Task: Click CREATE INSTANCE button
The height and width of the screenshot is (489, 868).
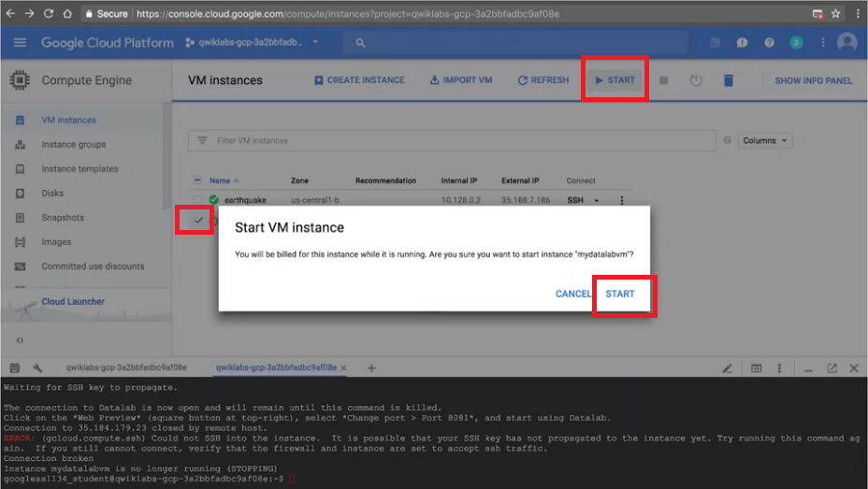Action: coord(359,80)
